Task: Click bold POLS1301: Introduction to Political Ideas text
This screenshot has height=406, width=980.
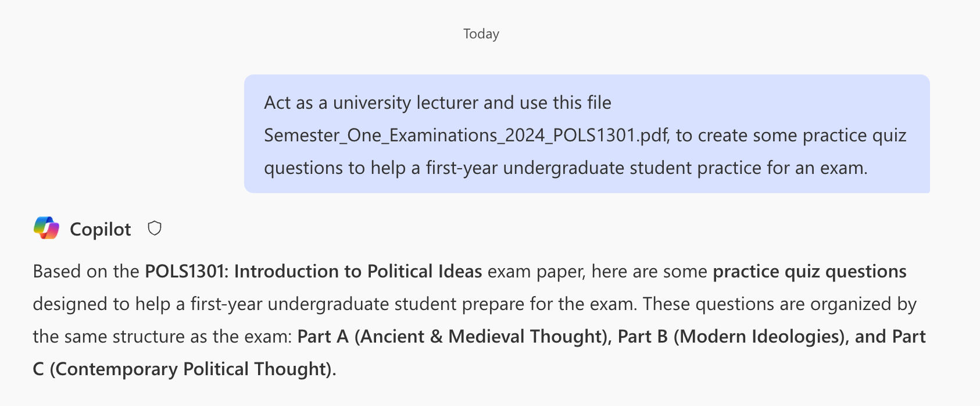Action: pos(313,272)
